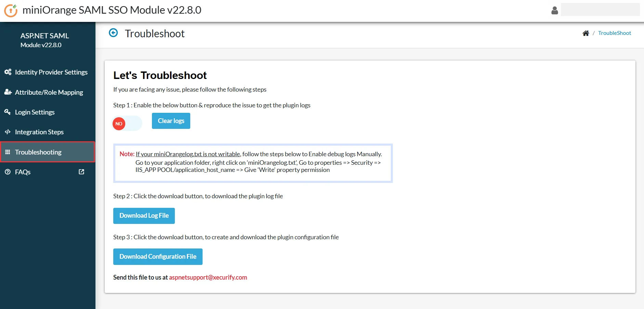Open Identity Provider Settings menu
644x309 pixels.
(48, 72)
